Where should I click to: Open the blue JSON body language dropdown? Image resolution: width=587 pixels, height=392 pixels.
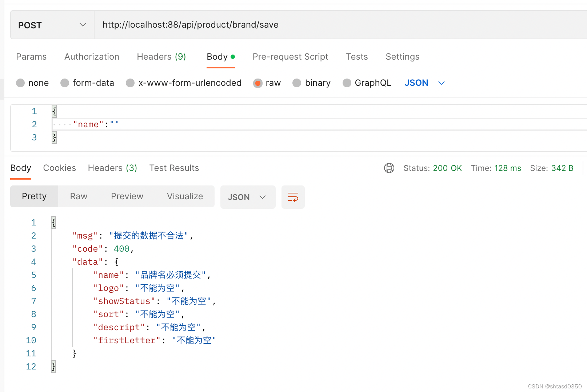pyautogui.click(x=424, y=83)
